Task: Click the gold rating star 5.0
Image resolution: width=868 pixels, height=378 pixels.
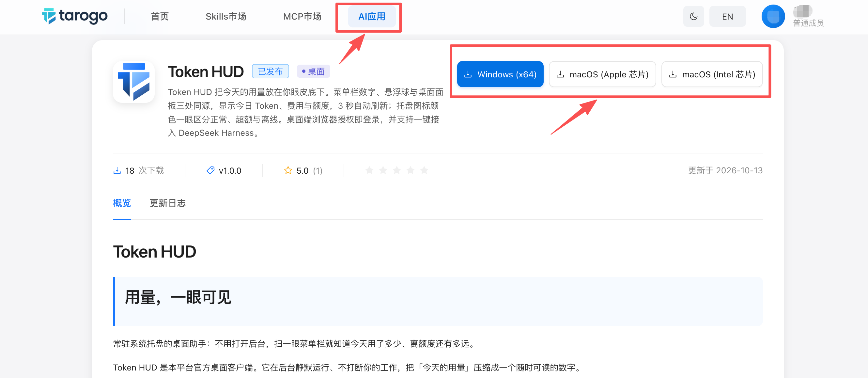Action: [288, 170]
